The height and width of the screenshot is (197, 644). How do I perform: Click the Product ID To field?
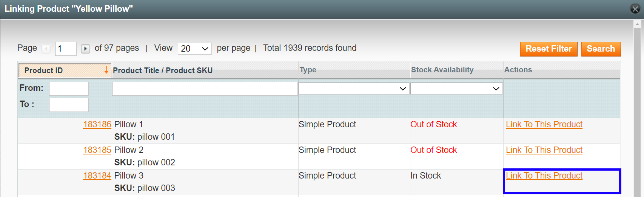[69, 105]
